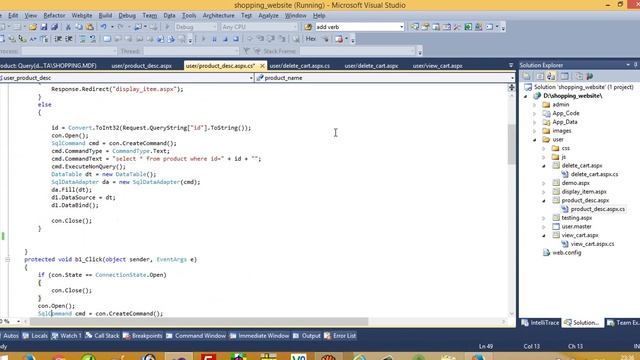
Task: Open the Call Stack tab
Action: pyautogui.click(x=102, y=336)
